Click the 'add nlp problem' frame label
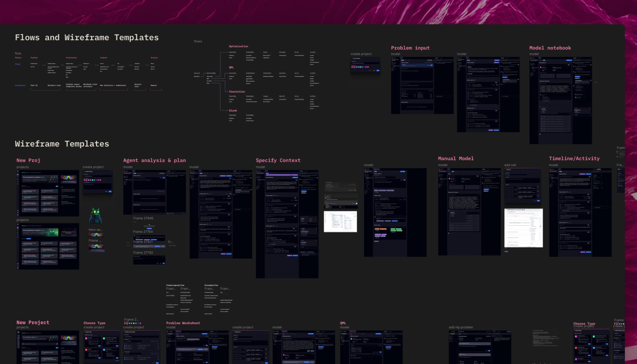 pos(461,327)
